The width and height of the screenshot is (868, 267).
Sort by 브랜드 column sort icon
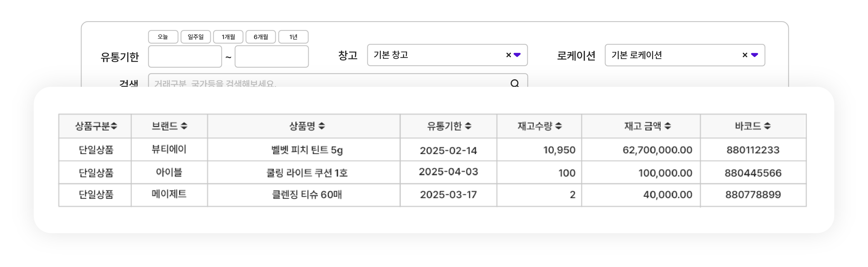[184, 126]
